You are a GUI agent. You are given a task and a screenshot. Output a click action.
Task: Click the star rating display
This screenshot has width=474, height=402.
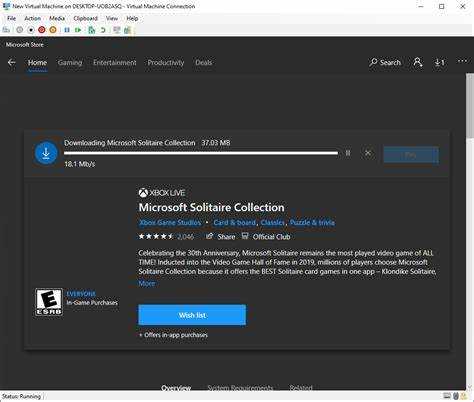tap(156, 237)
